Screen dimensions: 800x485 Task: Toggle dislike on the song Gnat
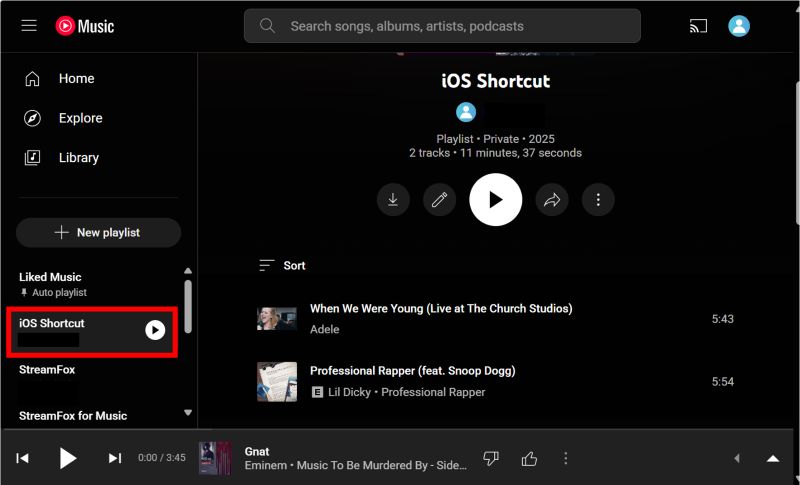491,458
